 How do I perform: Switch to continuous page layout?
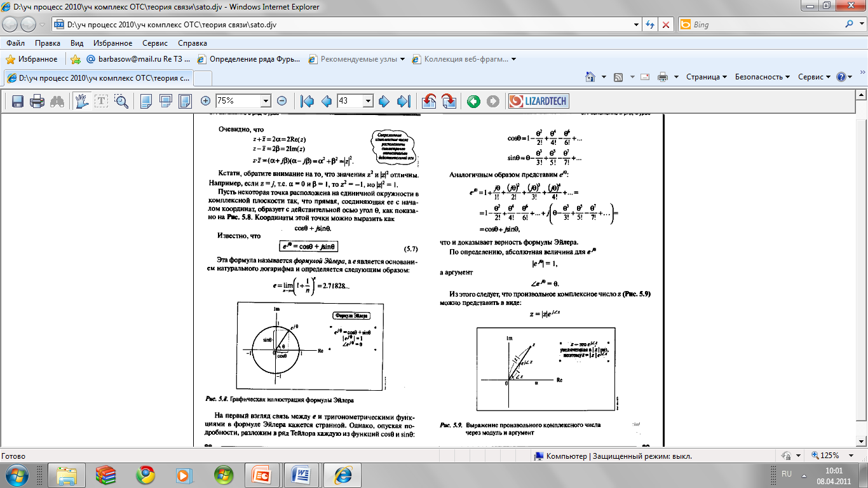tap(166, 101)
